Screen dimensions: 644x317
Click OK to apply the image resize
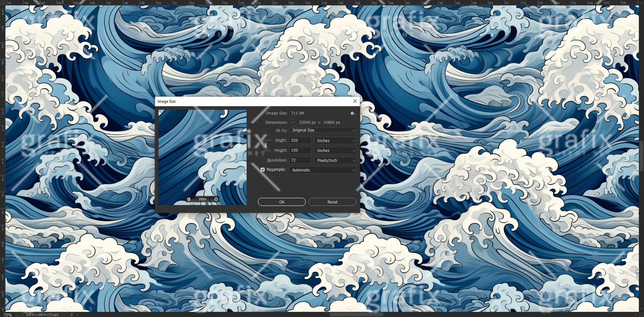282,202
